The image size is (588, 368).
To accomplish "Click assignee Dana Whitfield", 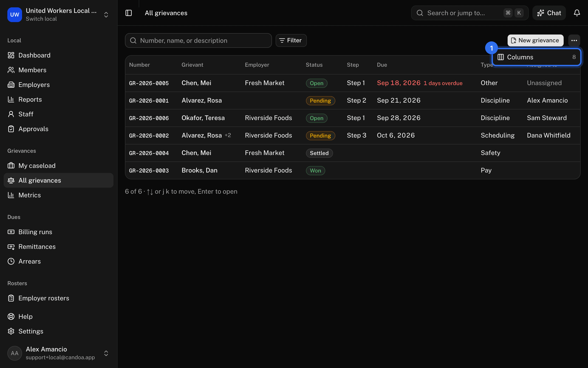I will tap(548, 135).
